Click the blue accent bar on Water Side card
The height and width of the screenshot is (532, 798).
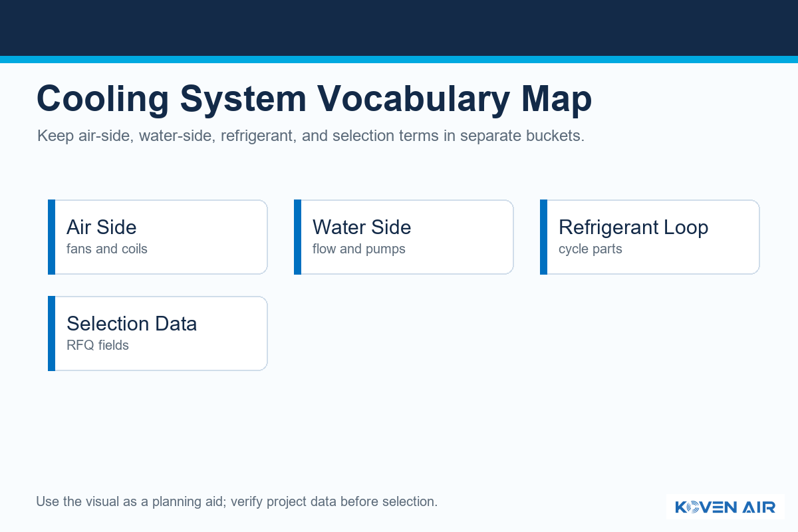[x=297, y=237]
